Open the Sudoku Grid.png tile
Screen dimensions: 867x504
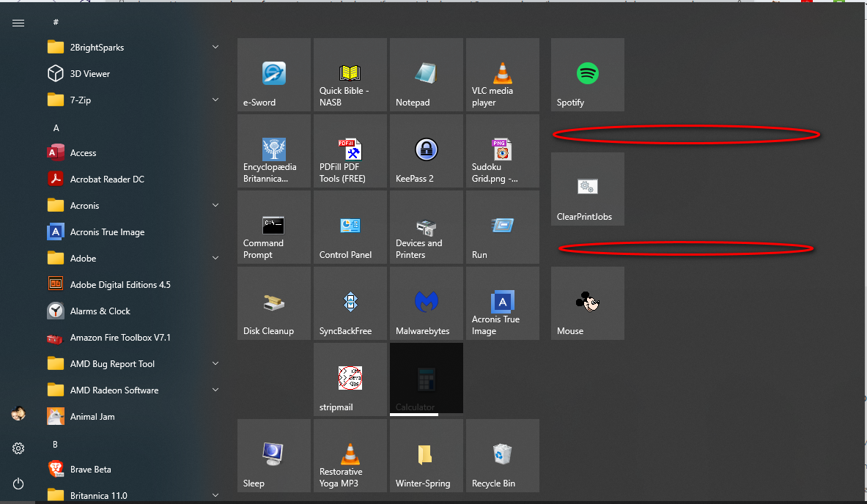point(503,151)
